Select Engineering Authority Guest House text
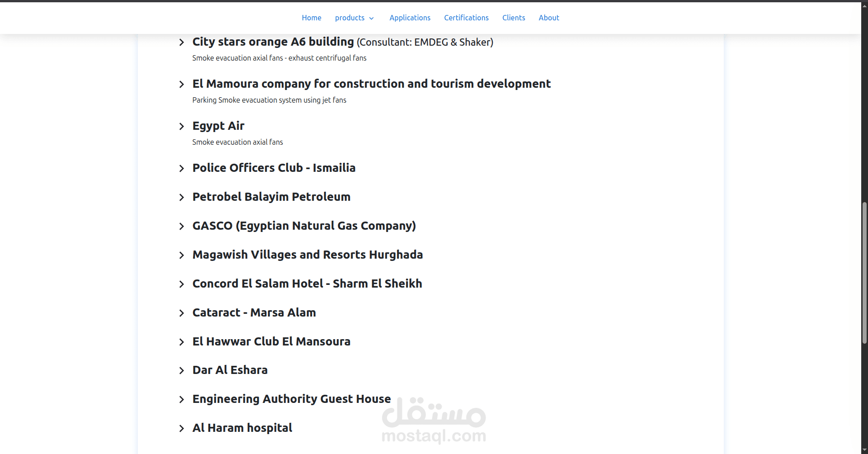Viewport: 868px width, 454px height. click(x=292, y=399)
